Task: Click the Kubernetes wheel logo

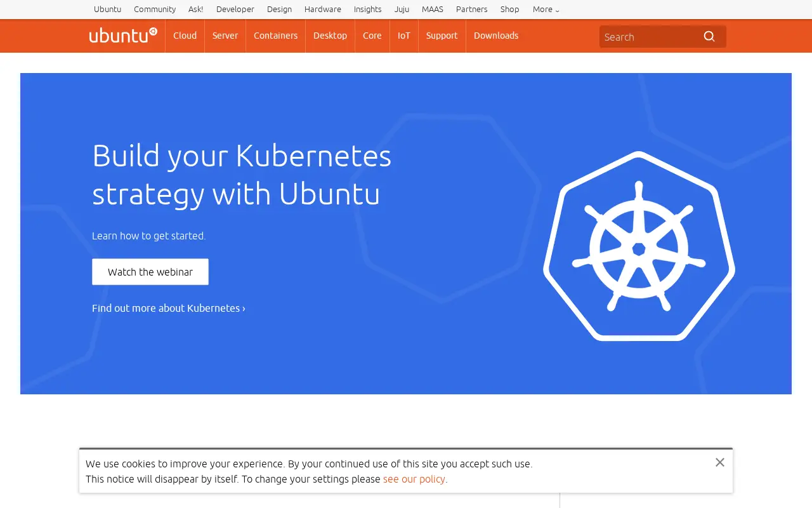Action: [x=639, y=246]
